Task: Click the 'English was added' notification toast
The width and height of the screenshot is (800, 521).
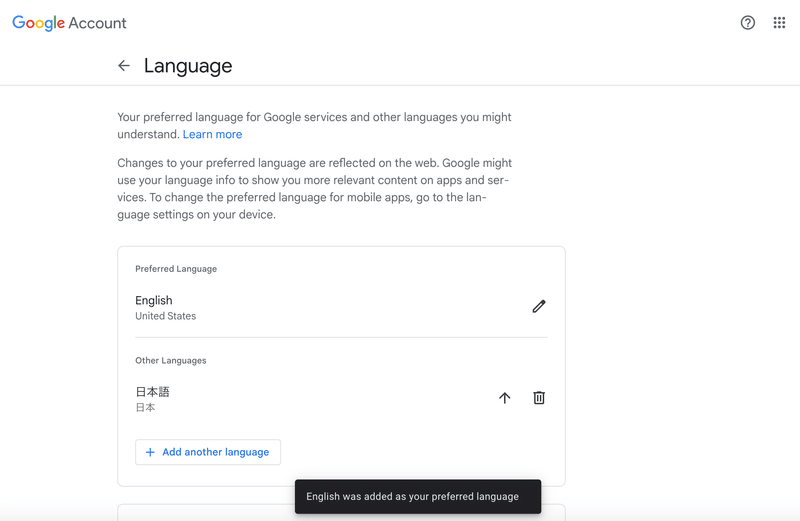Action: pos(418,497)
